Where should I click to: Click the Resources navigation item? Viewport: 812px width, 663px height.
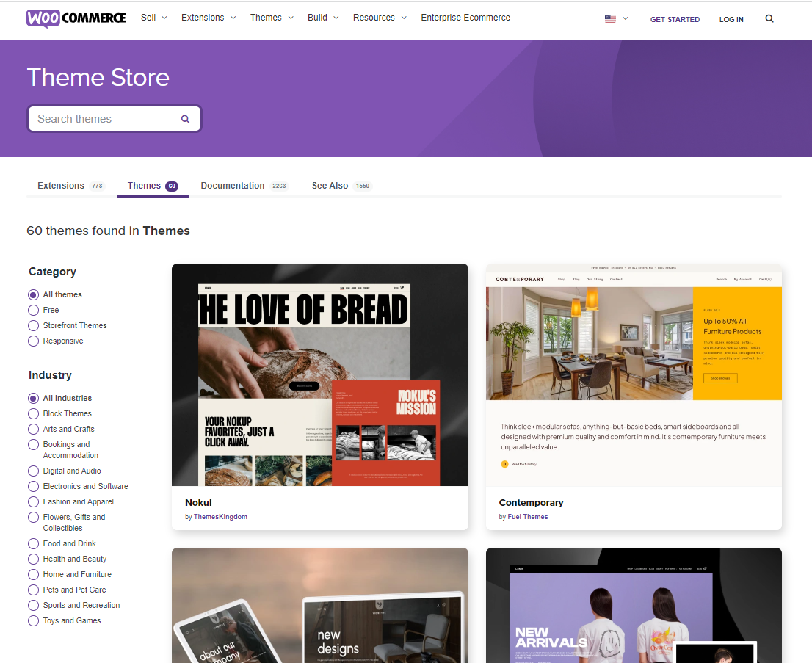(374, 18)
